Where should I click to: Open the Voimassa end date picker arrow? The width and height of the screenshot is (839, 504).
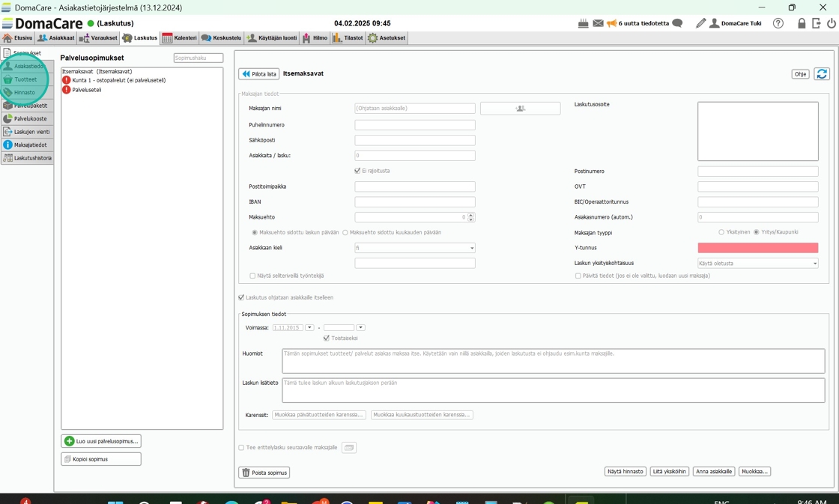(x=360, y=327)
